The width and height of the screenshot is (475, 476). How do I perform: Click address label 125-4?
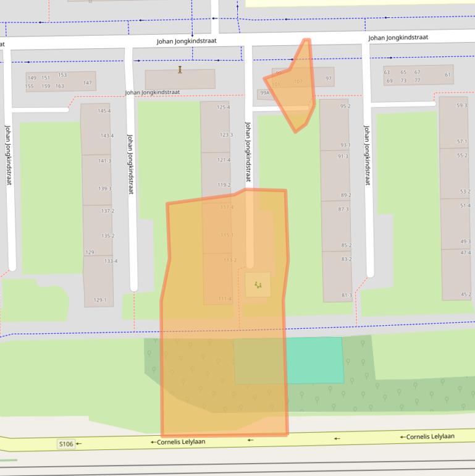(223, 108)
